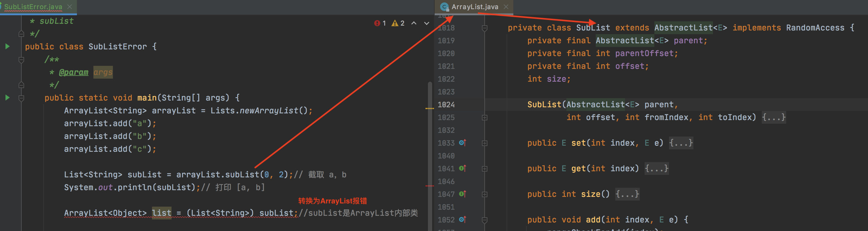The image size is (868, 231).
Task: Click the 'int size;' field declaration
Action: tap(549, 79)
